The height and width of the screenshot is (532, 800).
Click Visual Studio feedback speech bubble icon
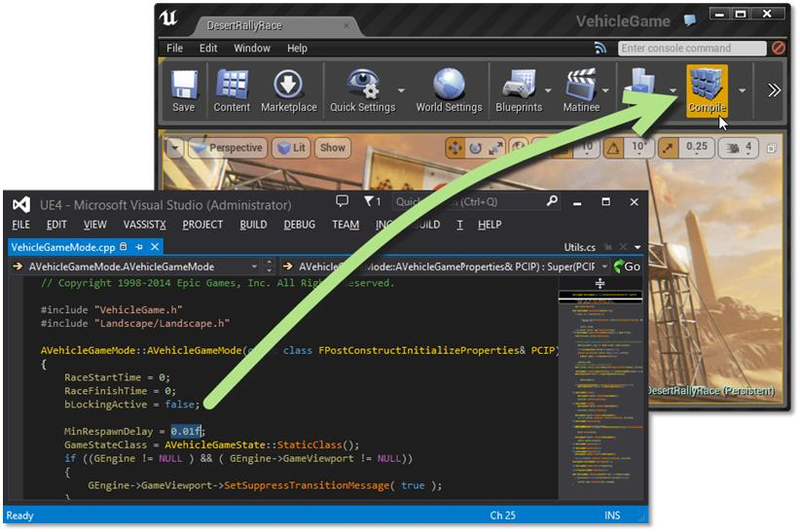point(343,201)
